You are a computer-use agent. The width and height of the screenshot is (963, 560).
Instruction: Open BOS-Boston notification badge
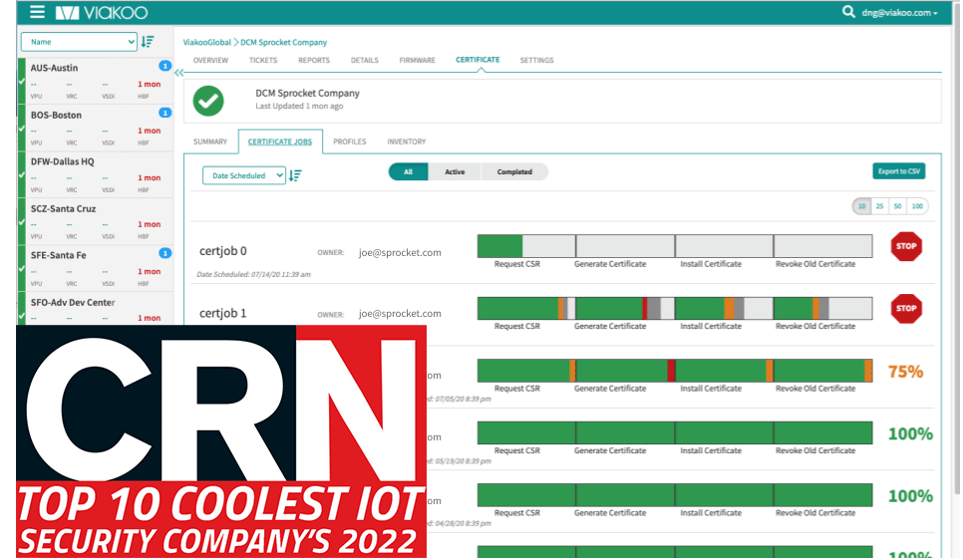click(x=164, y=113)
